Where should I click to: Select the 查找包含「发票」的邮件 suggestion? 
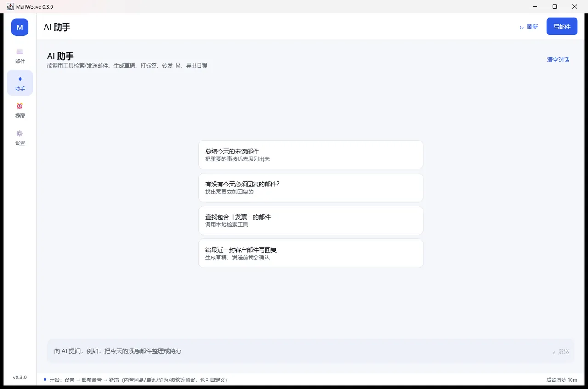coord(311,220)
